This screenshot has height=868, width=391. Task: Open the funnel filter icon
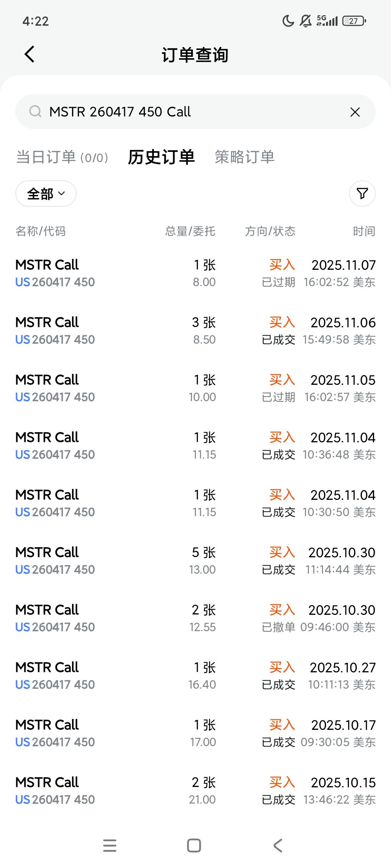click(x=362, y=193)
